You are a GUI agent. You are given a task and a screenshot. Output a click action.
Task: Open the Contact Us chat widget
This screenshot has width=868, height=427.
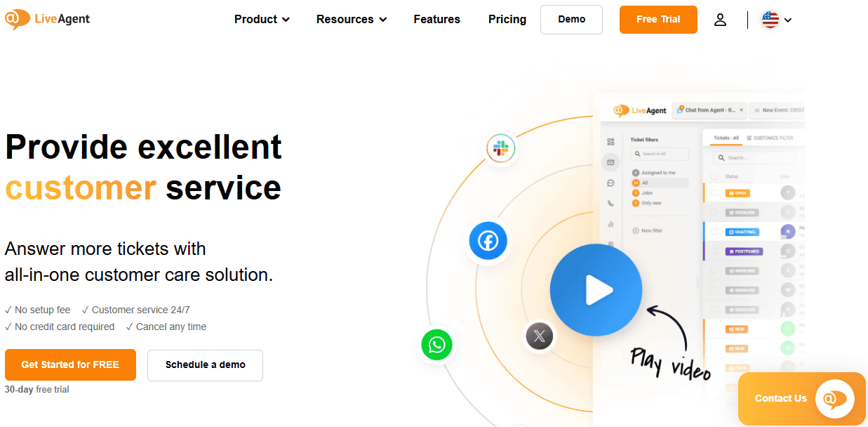pyautogui.click(x=801, y=398)
